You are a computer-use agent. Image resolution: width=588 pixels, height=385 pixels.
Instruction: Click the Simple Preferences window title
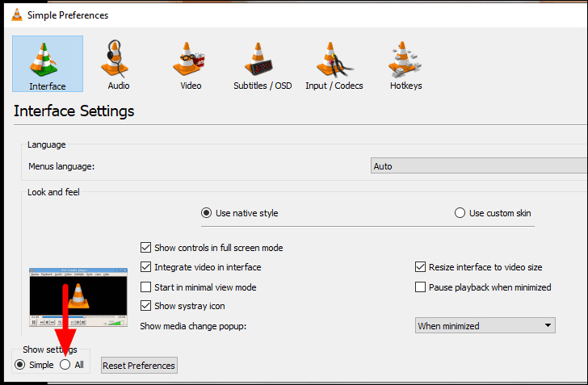68,15
